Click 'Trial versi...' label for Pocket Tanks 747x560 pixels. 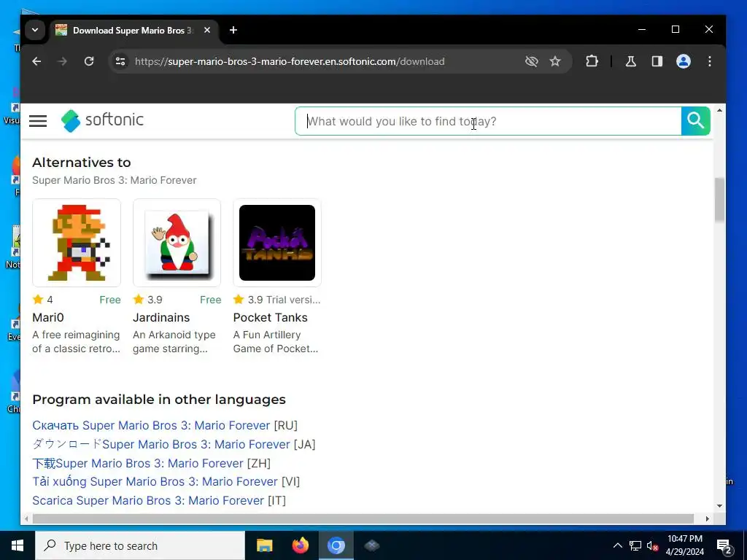293,300
